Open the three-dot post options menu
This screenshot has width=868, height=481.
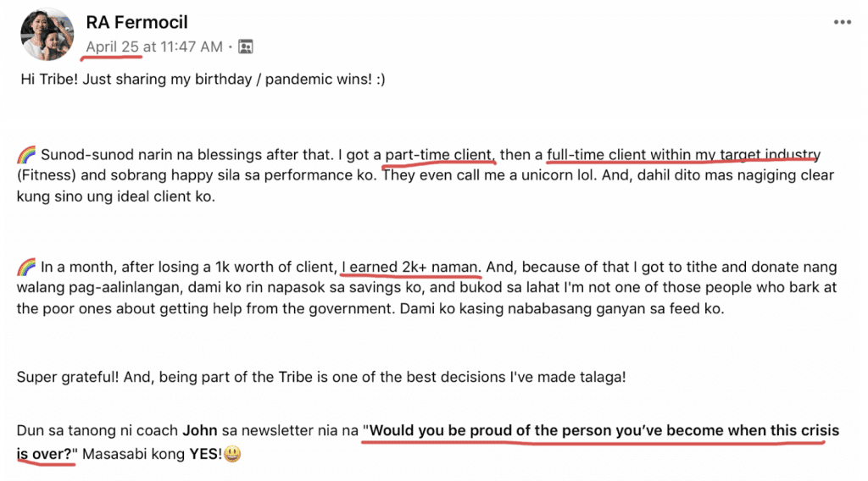point(842,22)
